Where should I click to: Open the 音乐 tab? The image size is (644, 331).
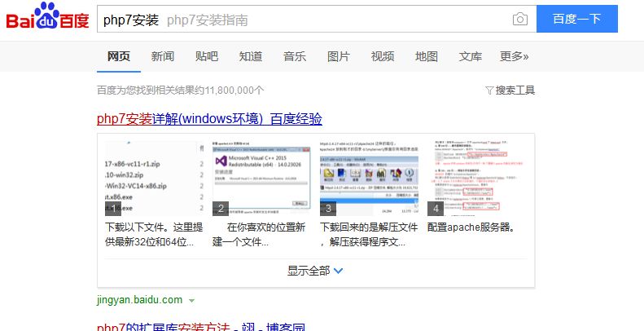point(295,56)
